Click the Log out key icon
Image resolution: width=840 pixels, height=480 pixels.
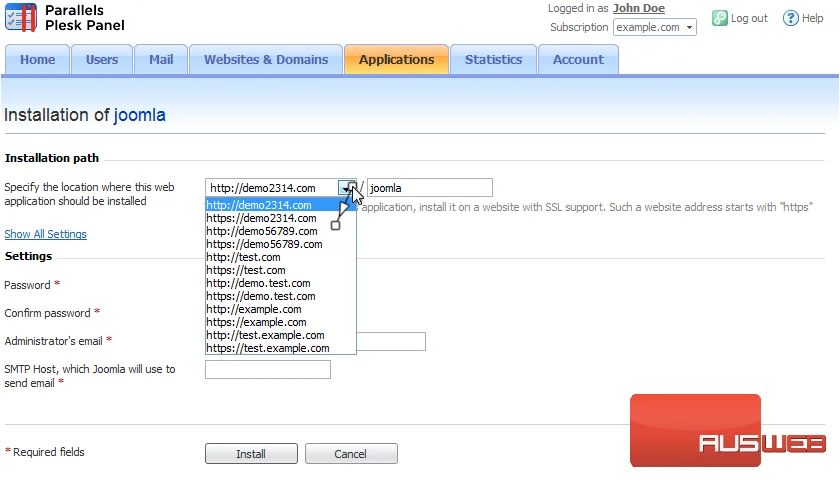click(x=719, y=18)
